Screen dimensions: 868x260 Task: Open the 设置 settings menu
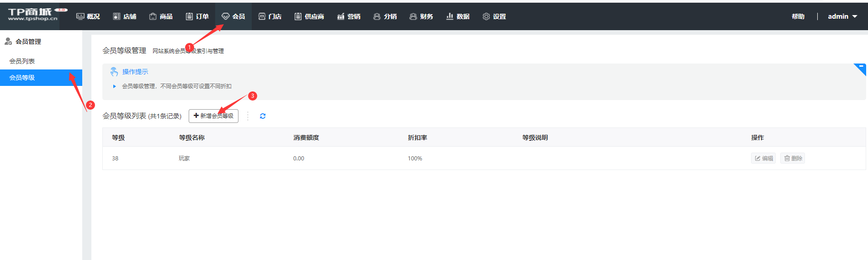pyautogui.click(x=494, y=16)
